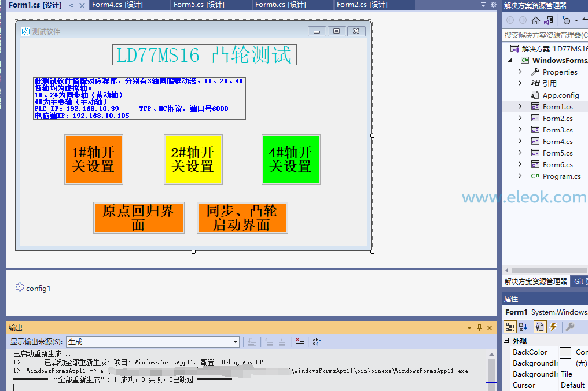Select the LD77MS16 凸轮测试 title label
Viewport: 588px width, 391px height.
[204, 55]
